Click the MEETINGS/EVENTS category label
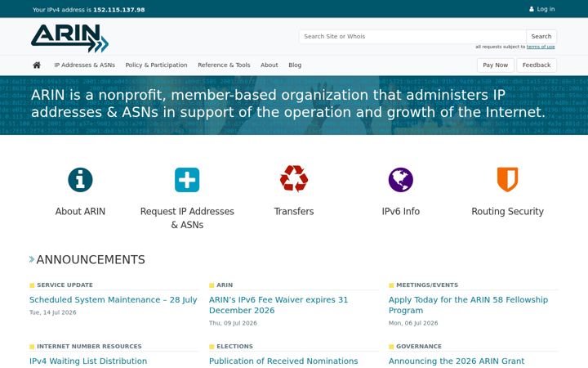Viewport: 588px width, 368px height. click(427, 285)
